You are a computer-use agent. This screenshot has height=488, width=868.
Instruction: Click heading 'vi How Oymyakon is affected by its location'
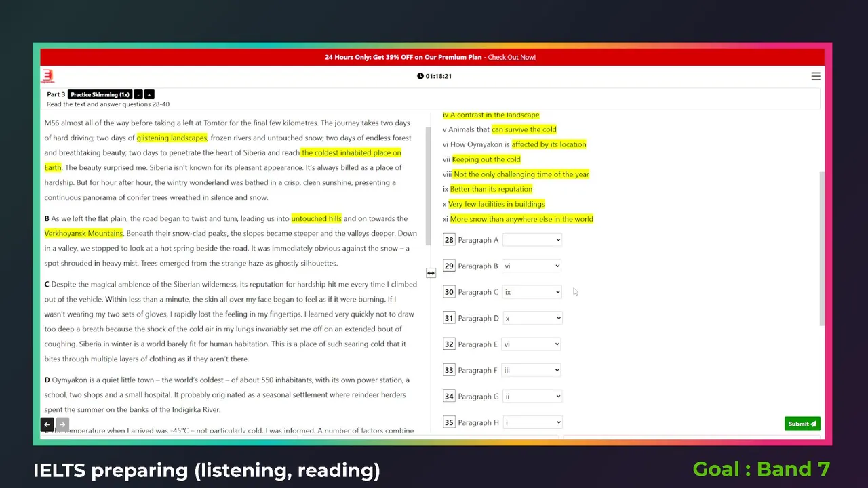515,144
